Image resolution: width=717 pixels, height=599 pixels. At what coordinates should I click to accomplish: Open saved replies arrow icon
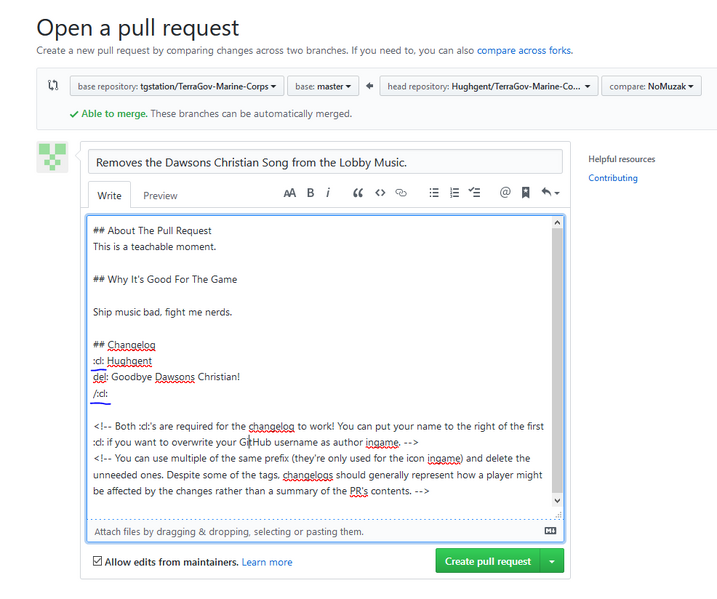click(x=550, y=193)
